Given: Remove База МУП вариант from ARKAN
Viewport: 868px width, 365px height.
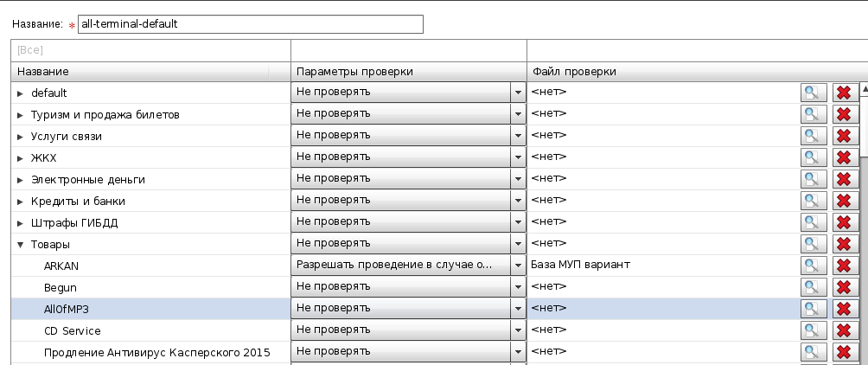Looking at the screenshot, I should point(844,266).
